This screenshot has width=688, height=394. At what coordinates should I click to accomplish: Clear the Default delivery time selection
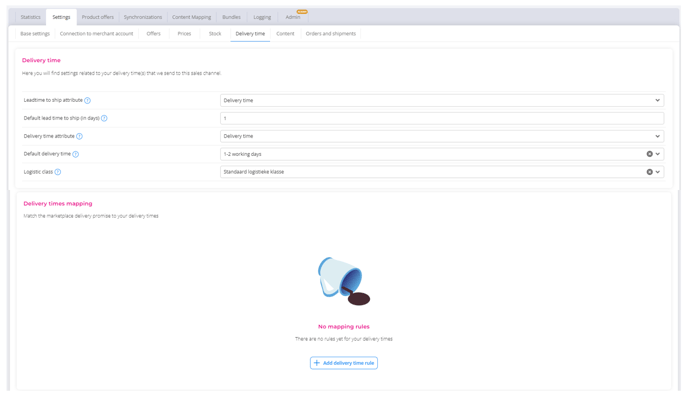point(649,154)
